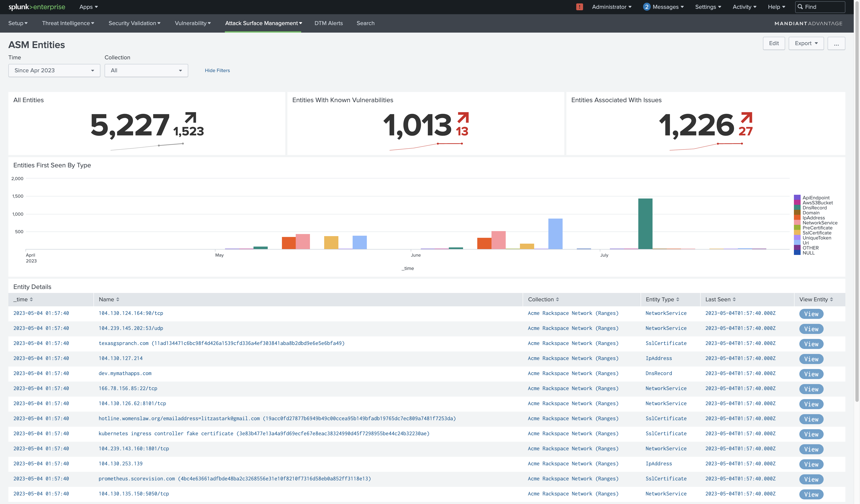Viewport: 860px width, 504px height.
Task: Sort by Collection column sort icon
Action: coord(557,299)
